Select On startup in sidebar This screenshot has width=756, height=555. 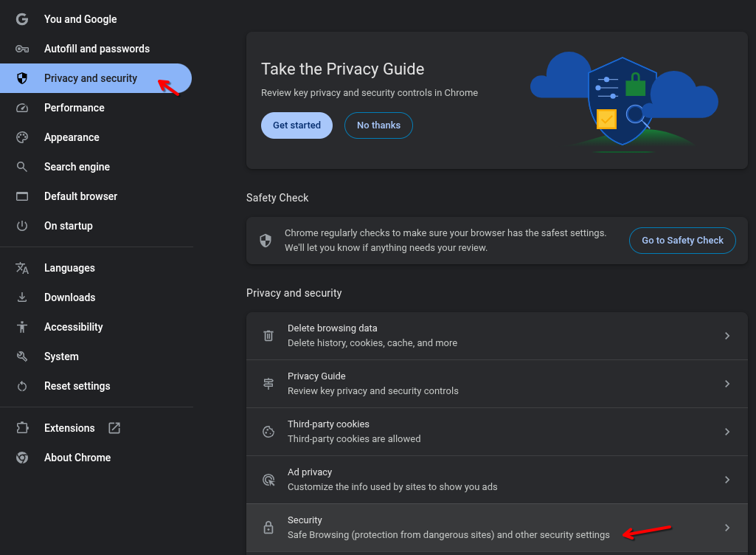tap(97, 226)
